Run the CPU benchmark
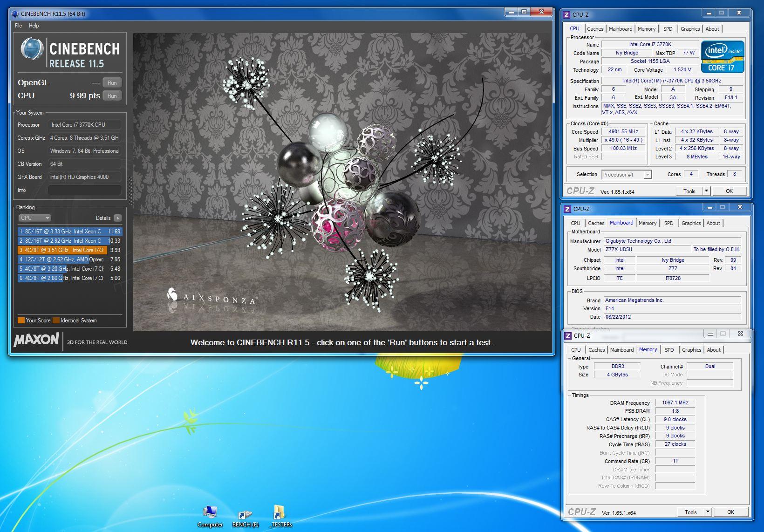The width and height of the screenshot is (764, 532). (x=112, y=95)
